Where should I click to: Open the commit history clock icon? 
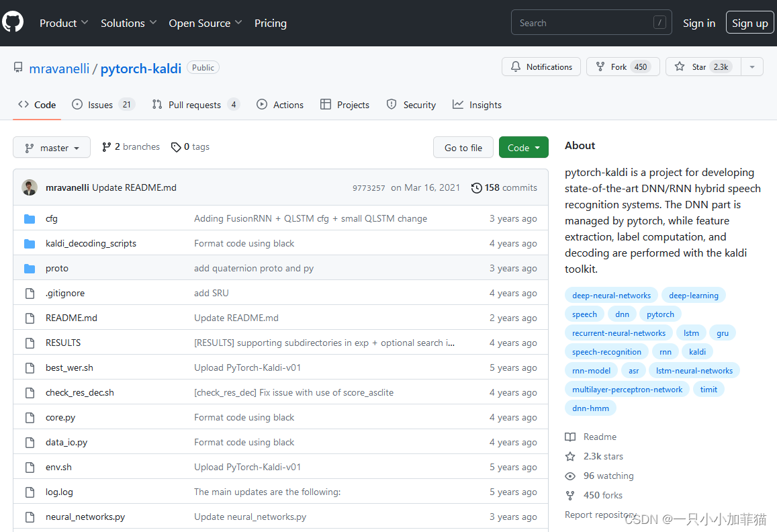tap(476, 187)
